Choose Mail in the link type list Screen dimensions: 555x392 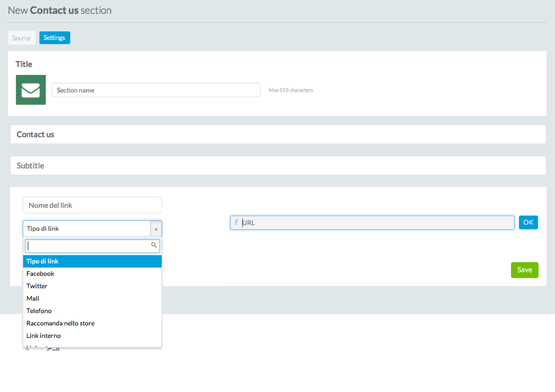(x=33, y=298)
